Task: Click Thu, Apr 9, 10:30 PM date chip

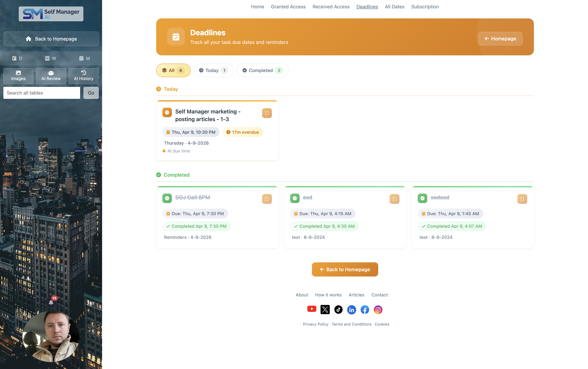Action: (191, 132)
